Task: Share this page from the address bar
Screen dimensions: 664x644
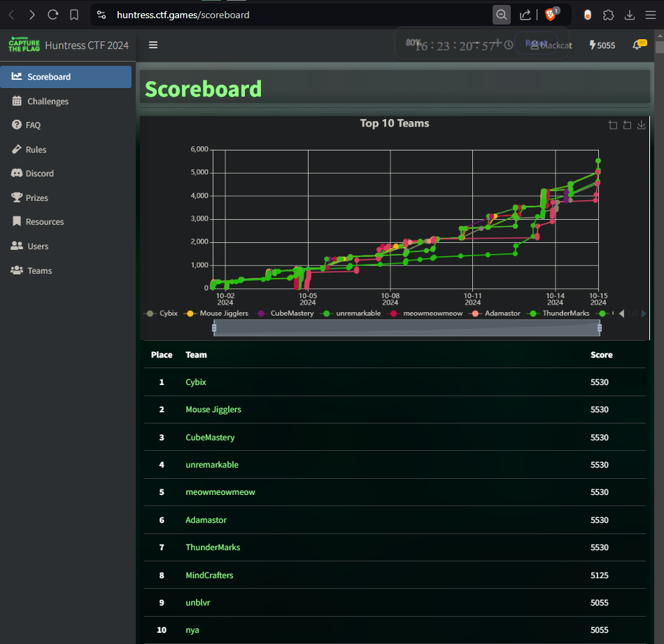Action: click(x=525, y=15)
